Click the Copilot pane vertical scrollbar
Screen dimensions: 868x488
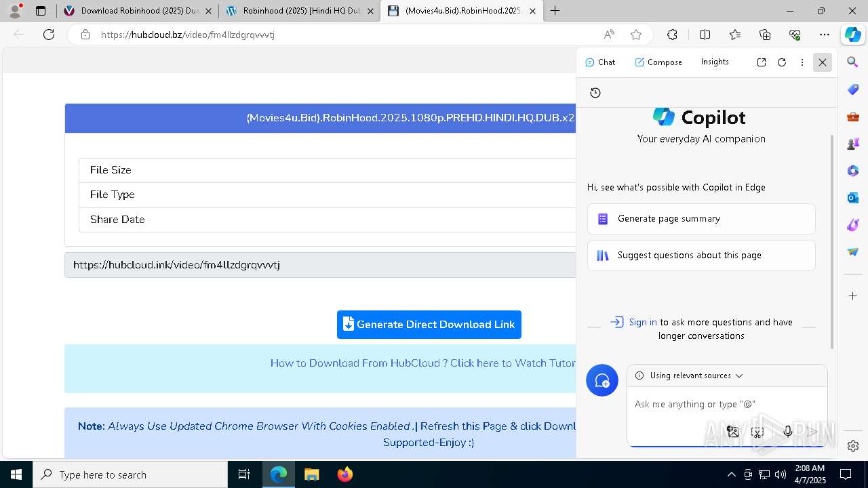(x=832, y=241)
